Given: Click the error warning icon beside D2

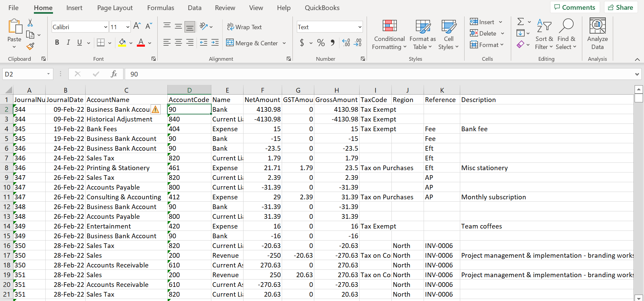Looking at the screenshot, I should (x=155, y=109).
